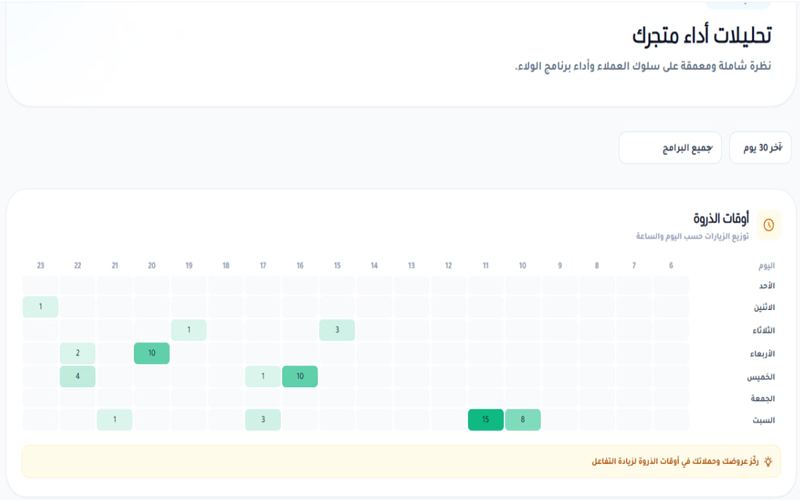Click the hour 9 column header

[x=560, y=265]
